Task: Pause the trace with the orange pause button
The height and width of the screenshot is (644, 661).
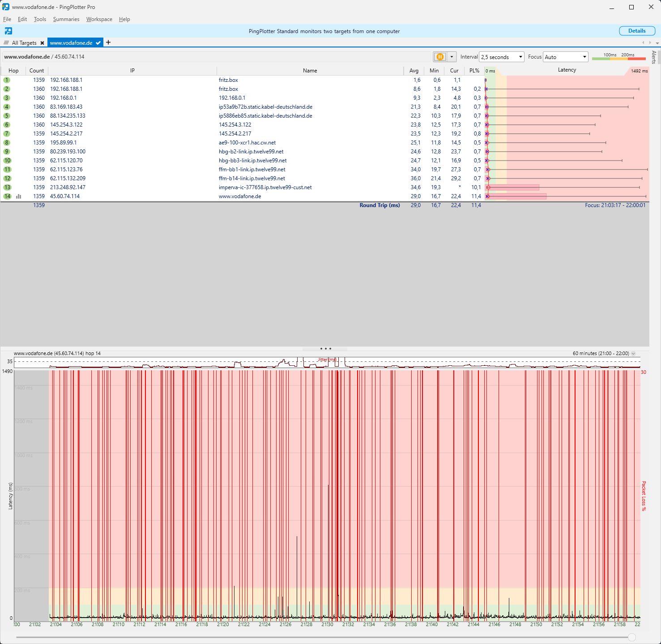Action: click(x=440, y=57)
